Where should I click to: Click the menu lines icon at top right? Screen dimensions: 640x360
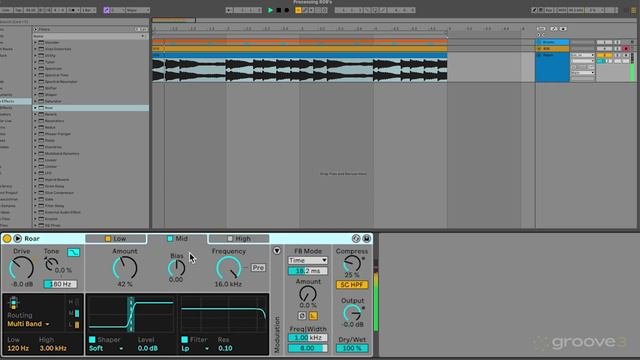(633, 10)
